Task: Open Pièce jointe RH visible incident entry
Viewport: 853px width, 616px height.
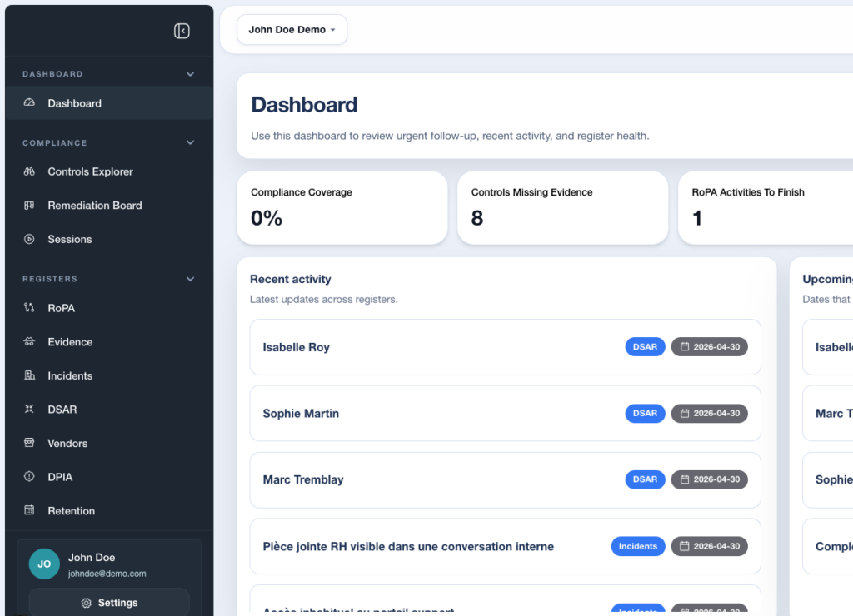Action: click(505, 546)
